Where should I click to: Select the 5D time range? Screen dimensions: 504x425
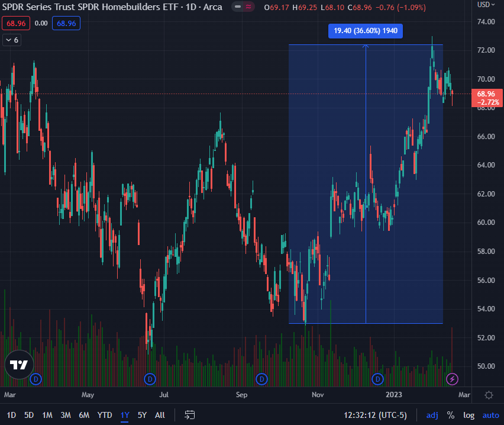[29, 415]
